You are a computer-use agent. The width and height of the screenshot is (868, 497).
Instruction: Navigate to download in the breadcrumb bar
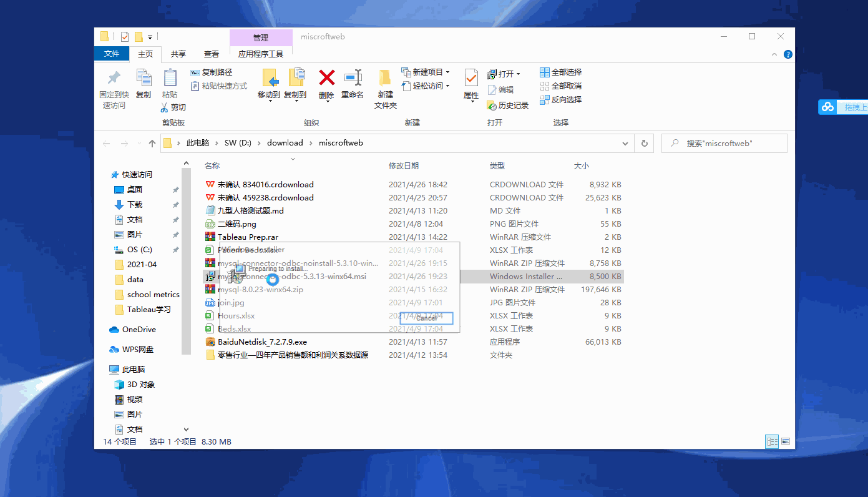pyautogui.click(x=285, y=142)
